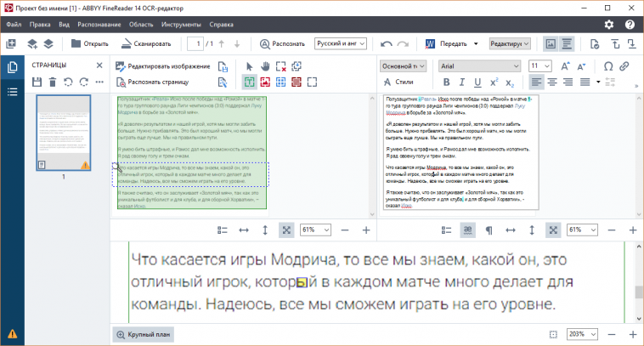
Task: Toggle italic formatting
Action: pyautogui.click(x=461, y=82)
